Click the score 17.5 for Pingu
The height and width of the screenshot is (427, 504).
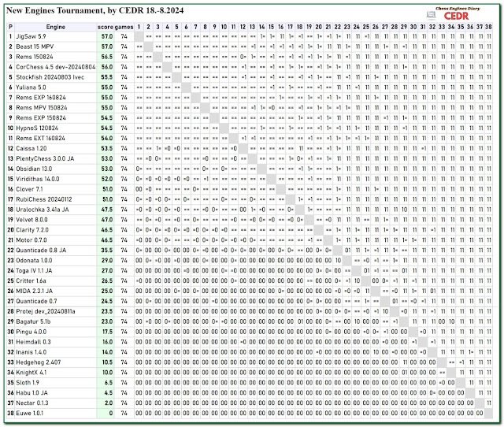pyautogui.click(x=107, y=332)
